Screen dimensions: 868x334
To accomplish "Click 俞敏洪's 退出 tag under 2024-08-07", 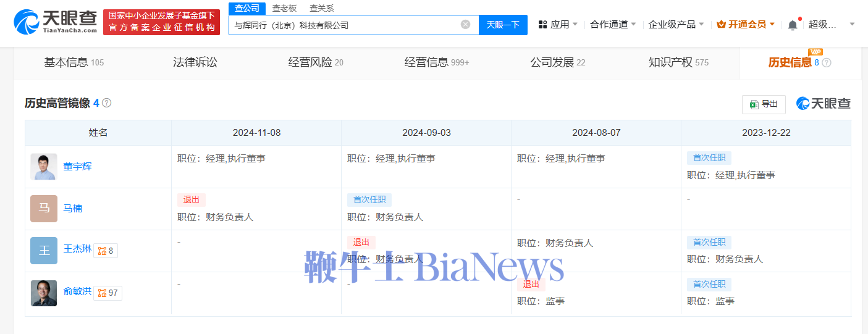I will 531,284.
